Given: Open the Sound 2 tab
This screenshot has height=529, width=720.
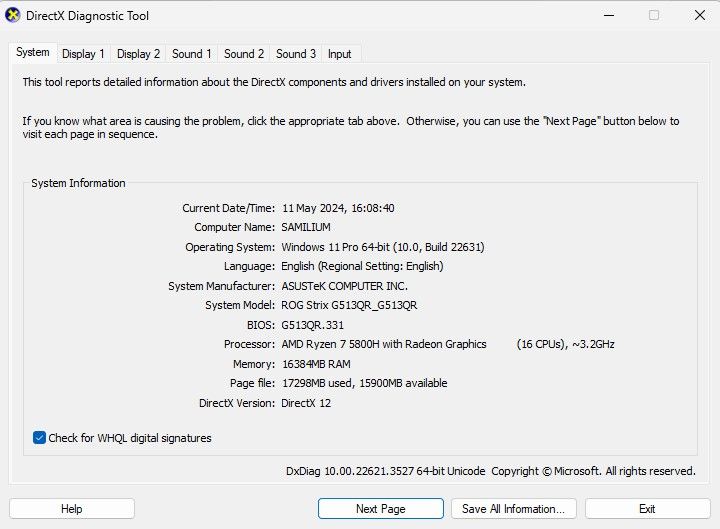Looking at the screenshot, I should click(244, 54).
